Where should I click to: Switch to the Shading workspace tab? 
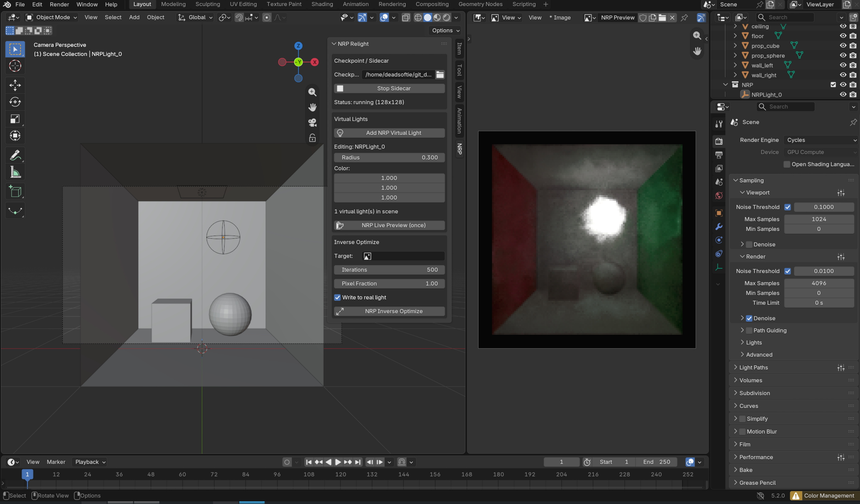pyautogui.click(x=322, y=4)
